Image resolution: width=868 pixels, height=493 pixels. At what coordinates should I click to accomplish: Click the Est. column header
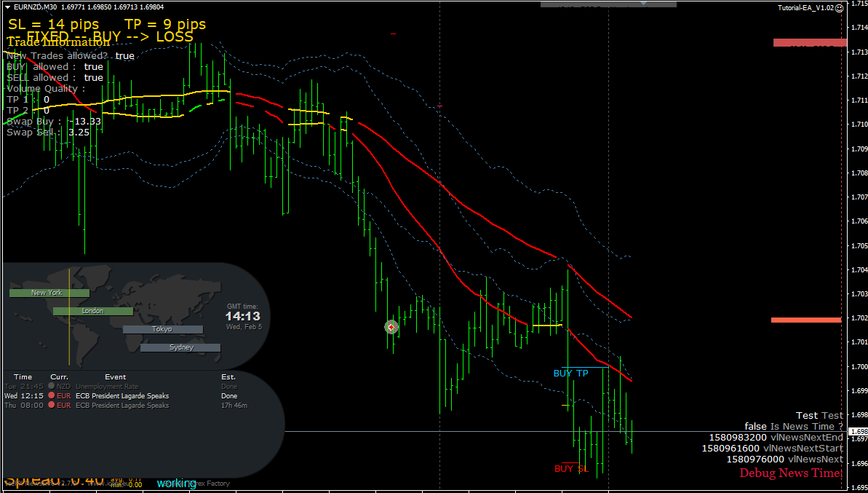coord(228,376)
